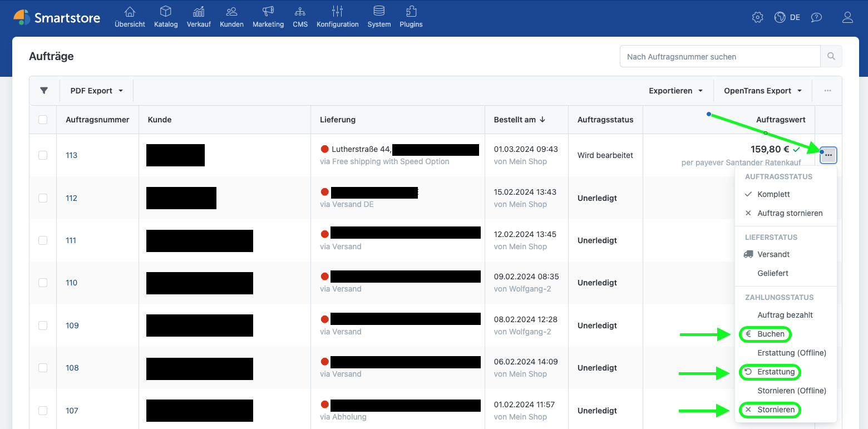This screenshot has height=429, width=868.
Task: Choose Stornieren (Offline) entry
Action: tap(786, 391)
